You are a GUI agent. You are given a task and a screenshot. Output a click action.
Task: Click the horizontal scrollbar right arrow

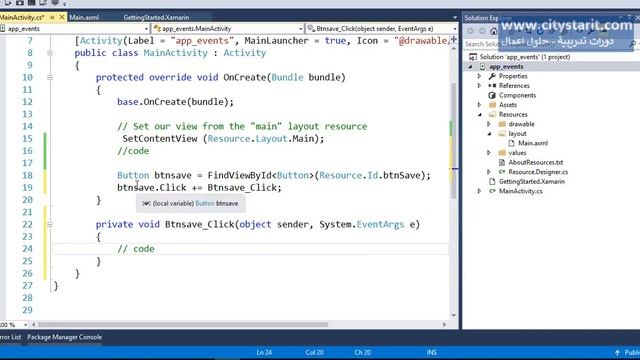click(444, 325)
